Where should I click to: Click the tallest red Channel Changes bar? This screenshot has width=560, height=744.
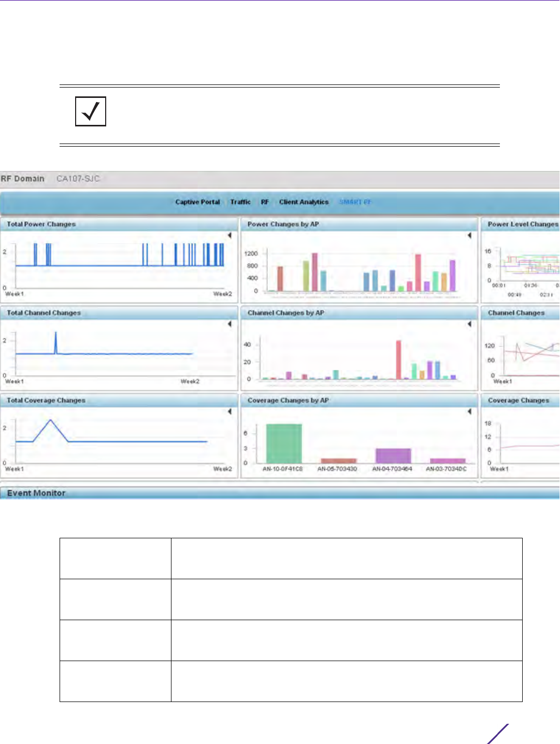click(398, 360)
